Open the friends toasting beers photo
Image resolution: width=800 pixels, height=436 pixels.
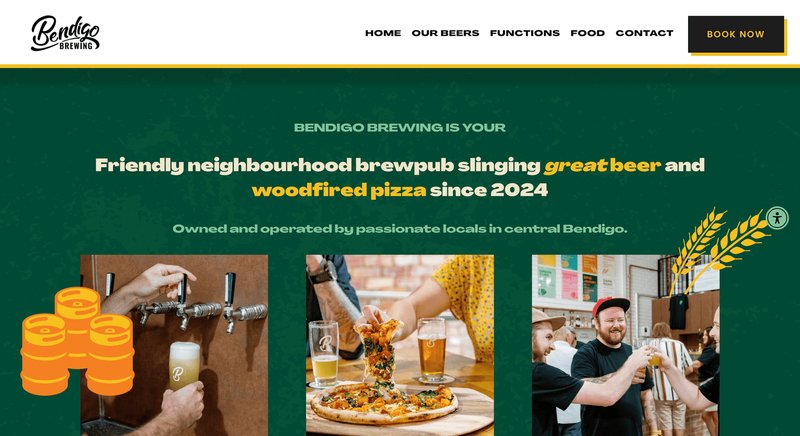pyautogui.click(x=626, y=345)
